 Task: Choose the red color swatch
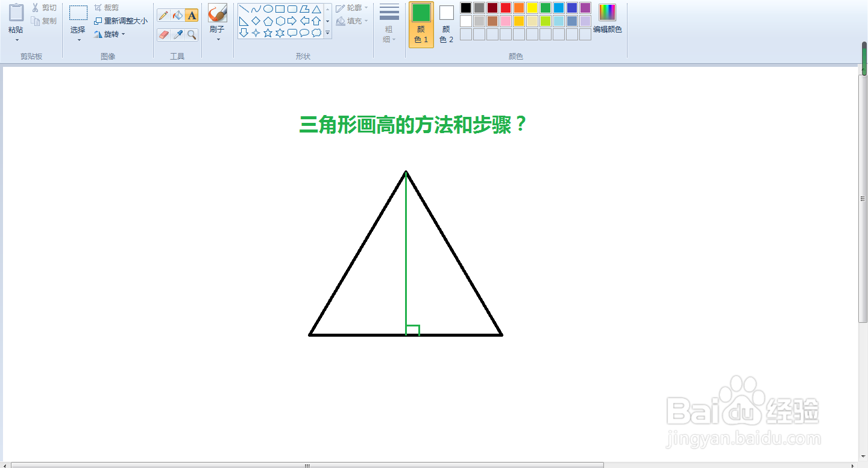[506, 8]
